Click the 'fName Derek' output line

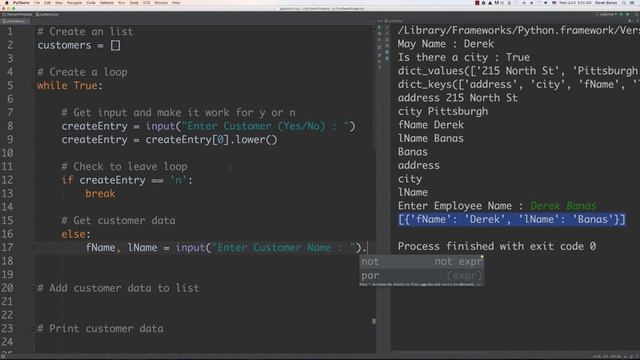pos(431,125)
